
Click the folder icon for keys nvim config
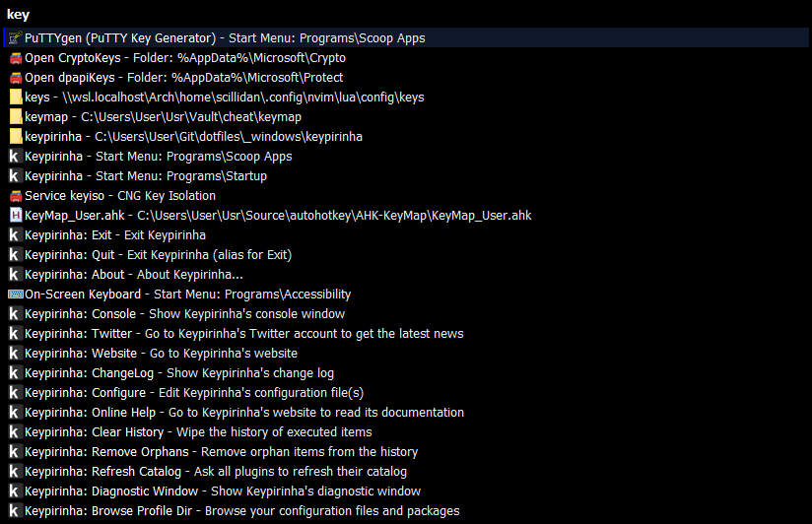[16, 97]
